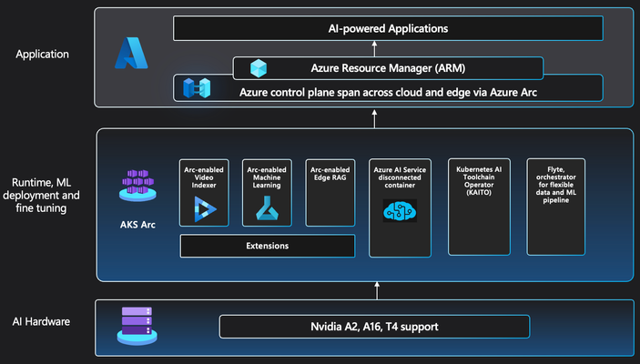Click the Azure Arc control plane icon
Screen dimensions: 640x364
tap(197, 87)
